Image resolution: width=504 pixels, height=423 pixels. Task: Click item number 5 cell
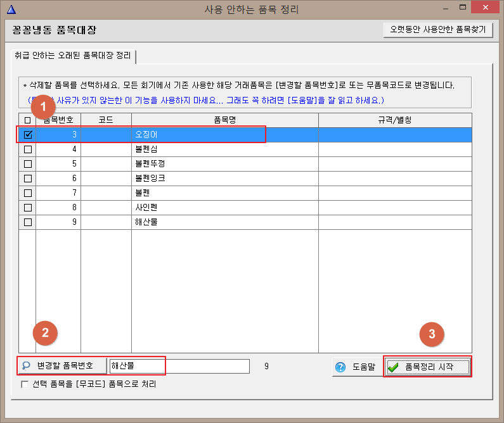58,163
